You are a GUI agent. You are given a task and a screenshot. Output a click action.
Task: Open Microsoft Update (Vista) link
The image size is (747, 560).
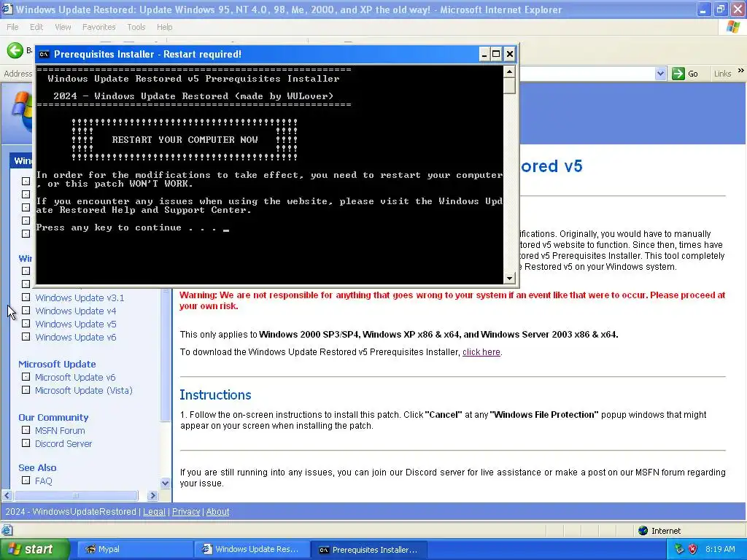(x=83, y=391)
